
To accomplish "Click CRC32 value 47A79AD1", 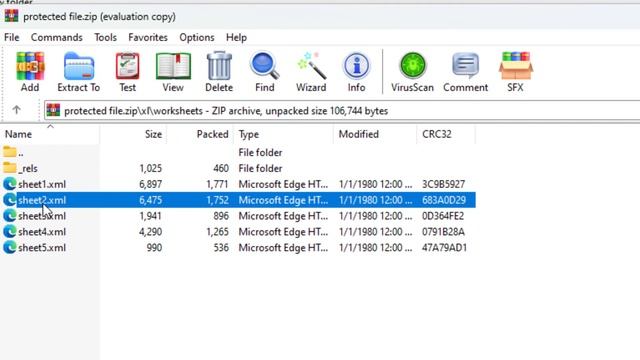I will [x=444, y=248].
